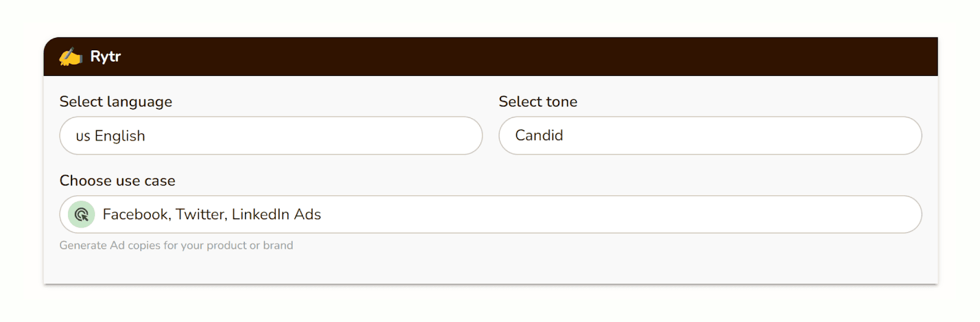The width and height of the screenshot is (980, 322).
Task: Click the green ads target icon
Action: [x=81, y=215]
